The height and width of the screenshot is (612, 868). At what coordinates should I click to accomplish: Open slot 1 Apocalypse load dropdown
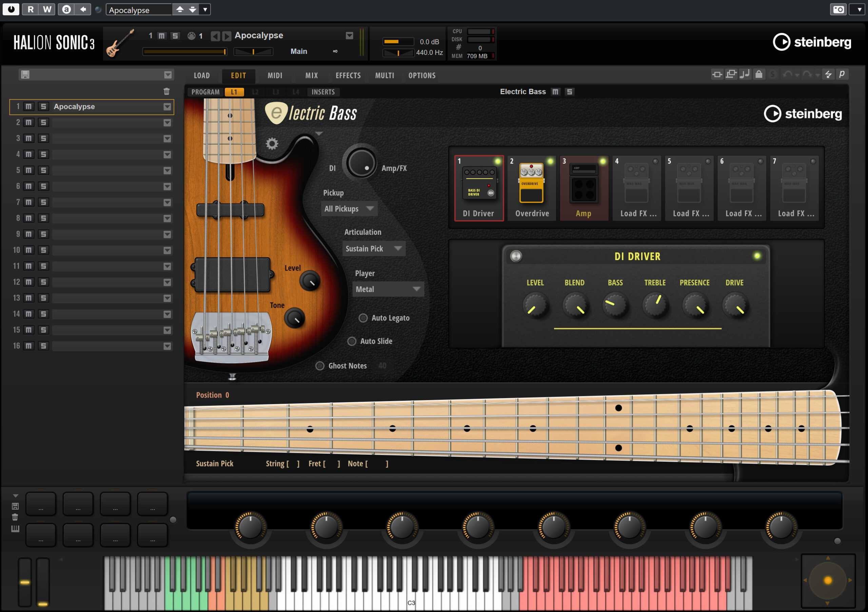pyautogui.click(x=167, y=107)
